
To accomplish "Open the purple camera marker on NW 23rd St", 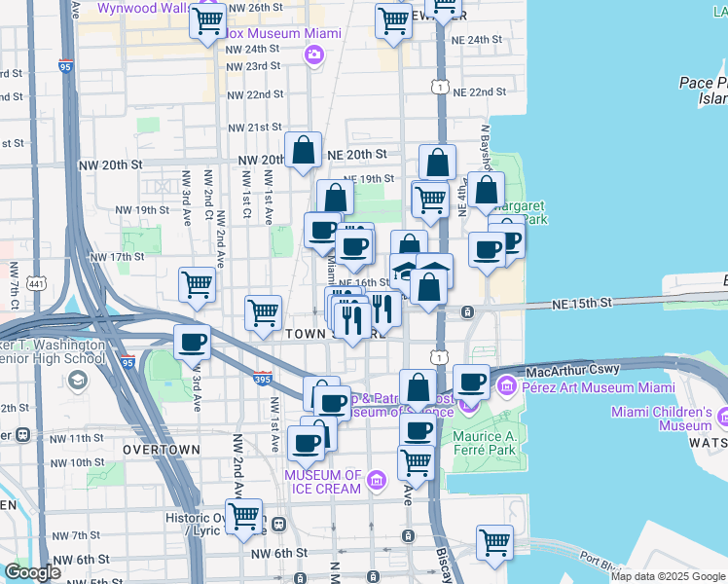I will pyautogui.click(x=314, y=55).
